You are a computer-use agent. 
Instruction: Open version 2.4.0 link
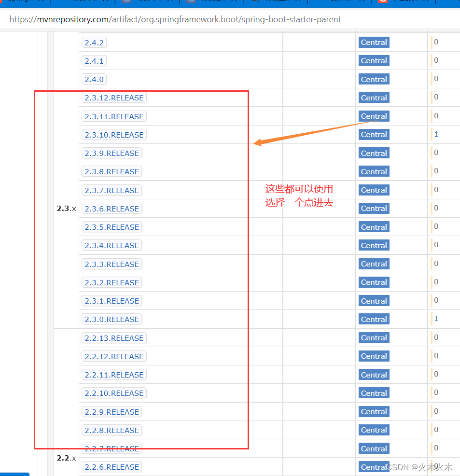(94, 79)
